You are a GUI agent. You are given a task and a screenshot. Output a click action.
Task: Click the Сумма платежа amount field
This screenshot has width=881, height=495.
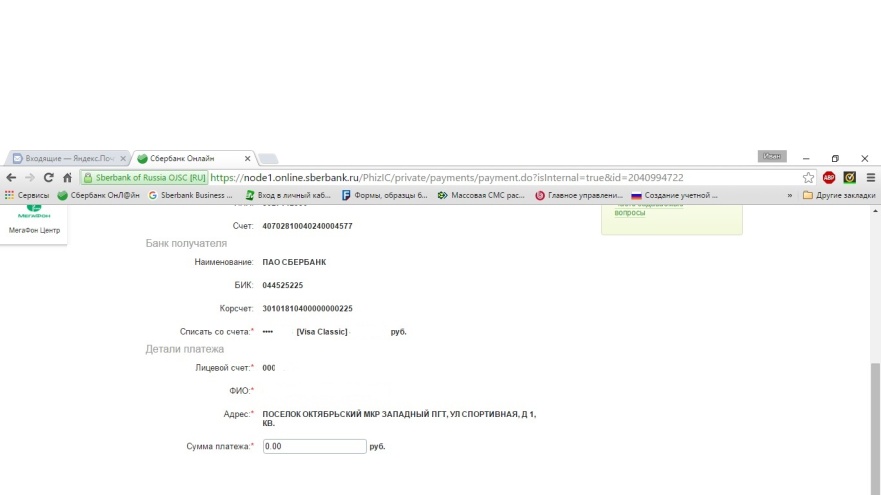(315, 446)
